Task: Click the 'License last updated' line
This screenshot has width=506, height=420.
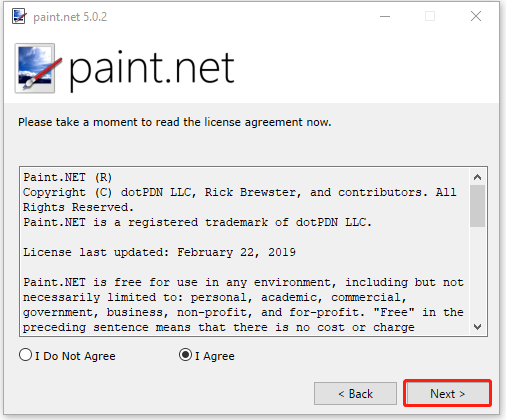Action: tap(159, 252)
